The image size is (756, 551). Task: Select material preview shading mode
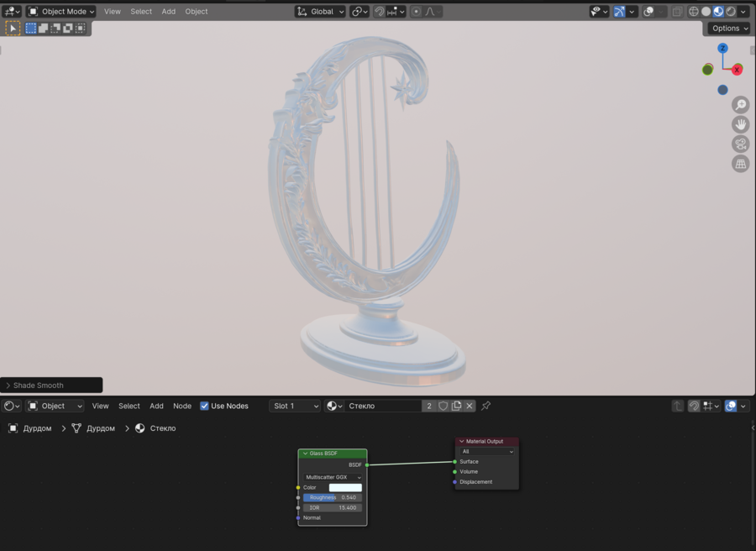tap(718, 12)
